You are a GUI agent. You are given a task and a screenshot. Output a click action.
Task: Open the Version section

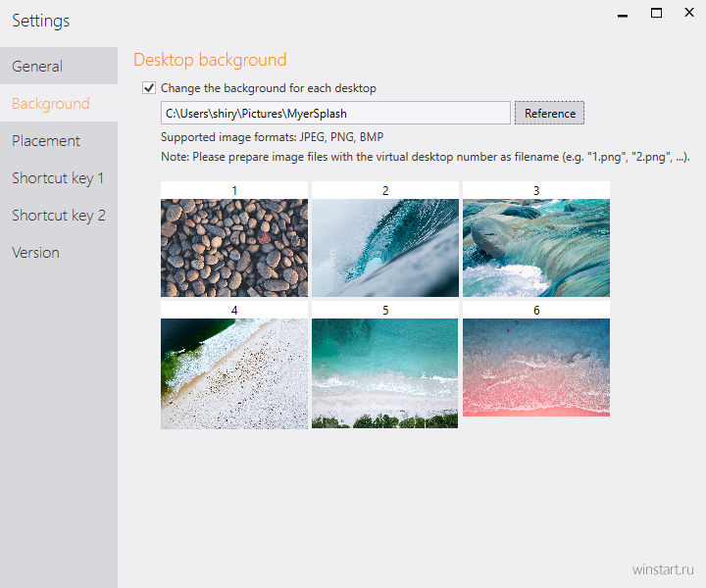(x=59, y=253)
